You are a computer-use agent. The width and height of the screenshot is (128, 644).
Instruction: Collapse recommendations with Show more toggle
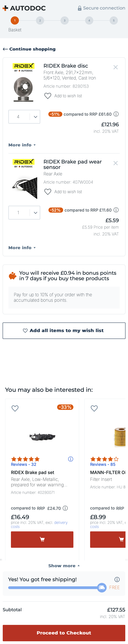64,566
